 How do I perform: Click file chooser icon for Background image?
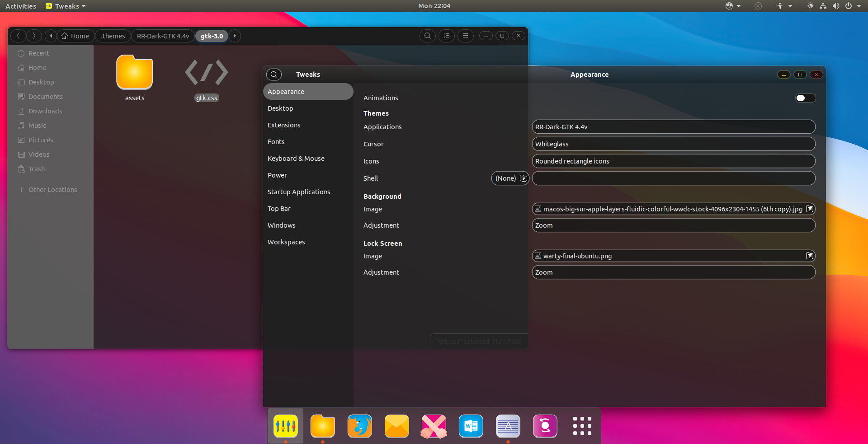point(810,209)
